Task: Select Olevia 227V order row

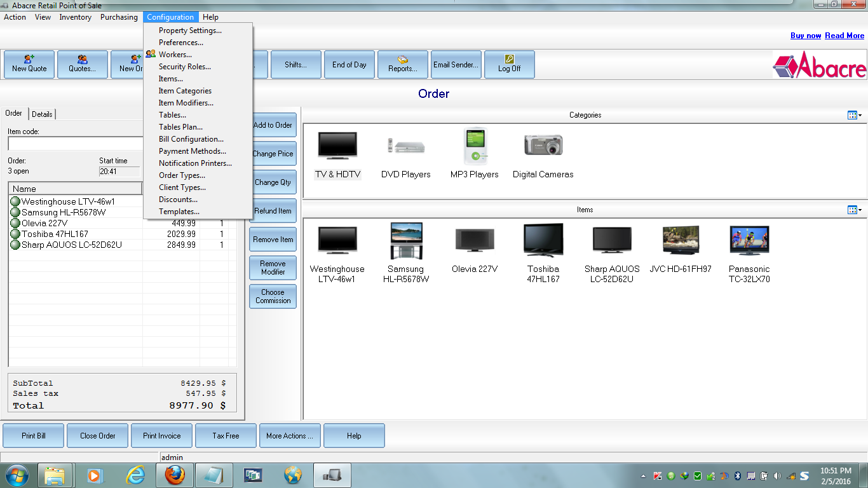Action: [x=123, y=223]
